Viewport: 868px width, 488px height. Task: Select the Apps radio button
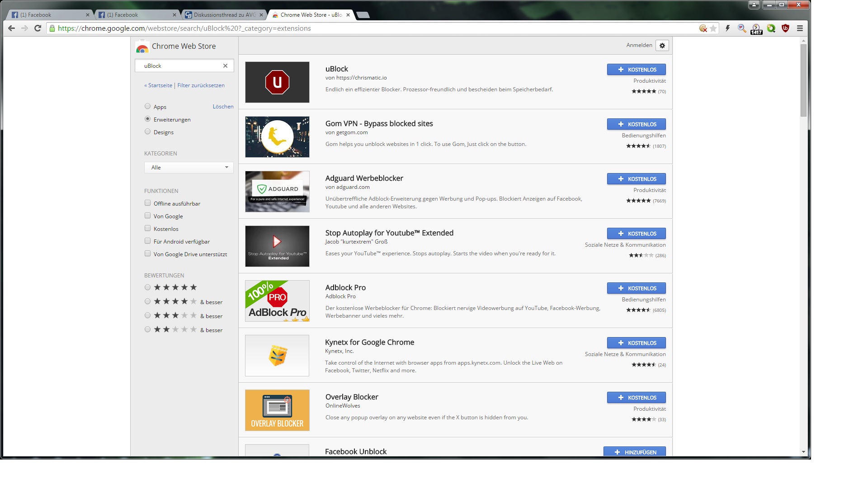pos(147,107)
